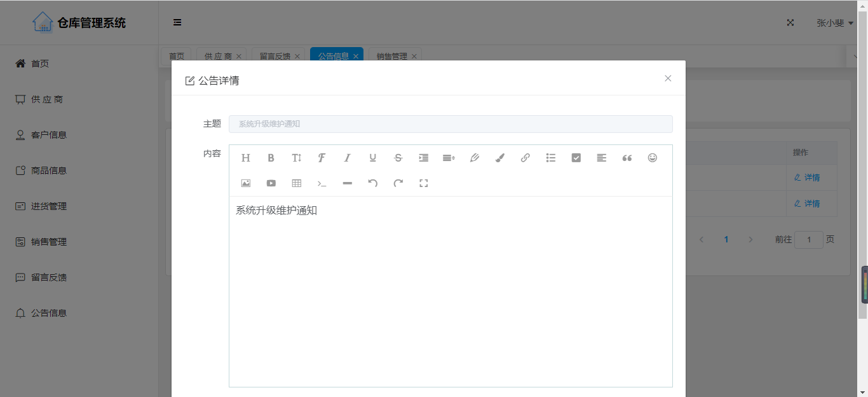This screenshot has height=397, width=868.
Task: Expand the tab bar overflow chevron
Action: coord(857,56)
